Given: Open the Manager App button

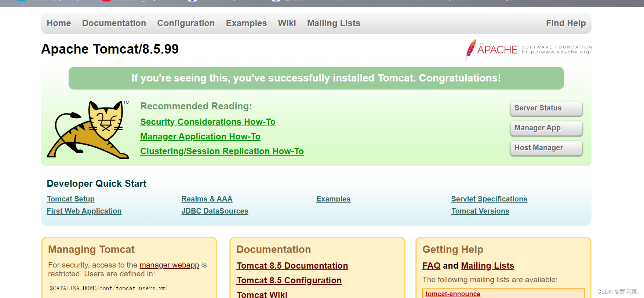Looking at the screenshot, I should (x=546, y=128).
